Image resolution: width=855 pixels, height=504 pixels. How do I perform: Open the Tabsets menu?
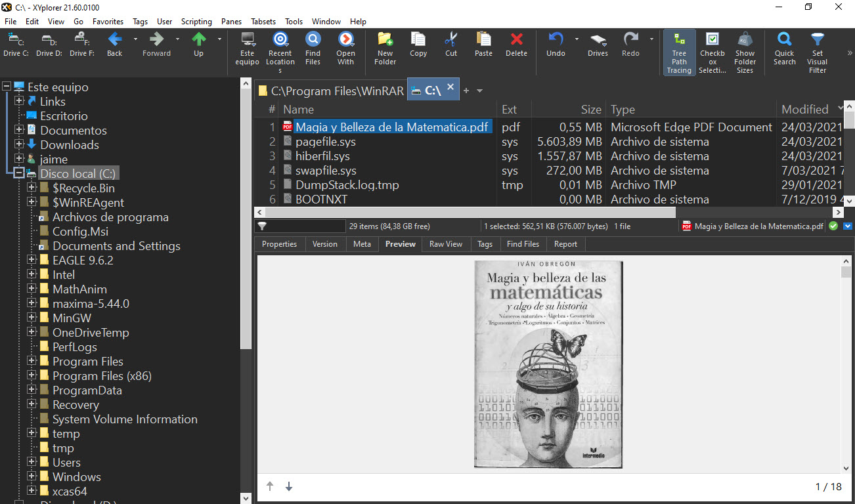(263, 22)
